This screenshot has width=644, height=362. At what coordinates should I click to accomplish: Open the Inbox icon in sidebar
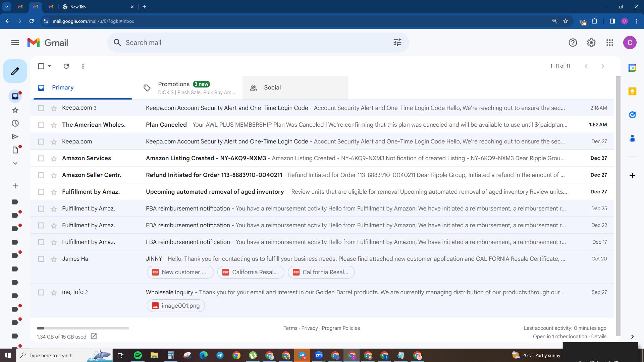coord(15,97)
